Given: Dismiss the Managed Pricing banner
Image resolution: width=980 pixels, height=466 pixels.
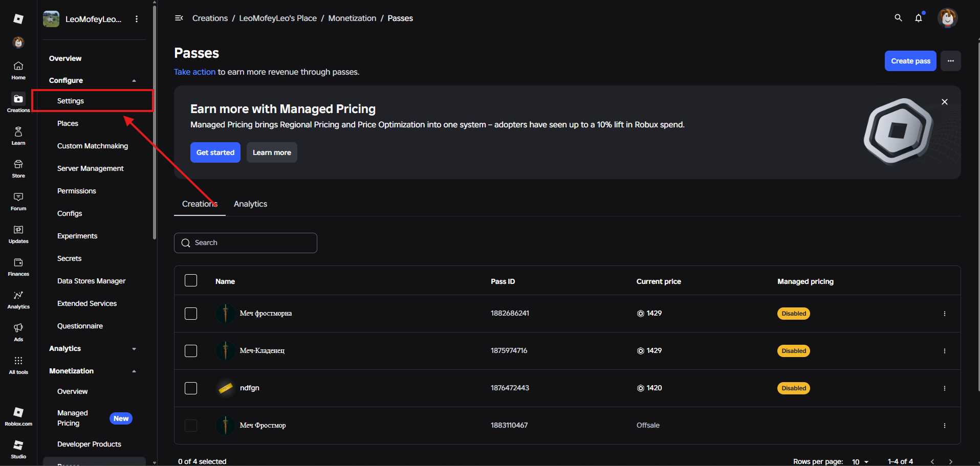Looking at the screenshot, I should [x=945, y=102].
